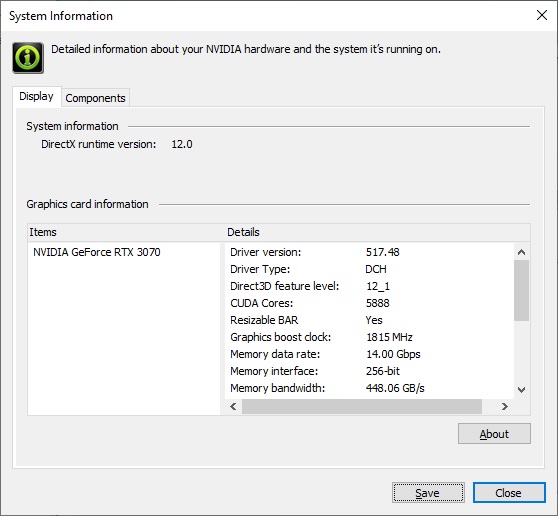Save the system information
558x516 pixels.
pos(428,493)
